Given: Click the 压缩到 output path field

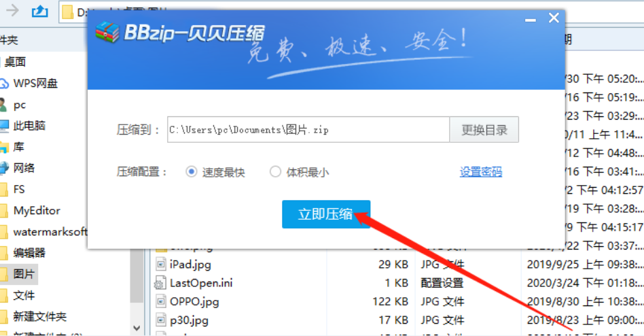Looking at the screenshot, I should click(x=308, y=129).
